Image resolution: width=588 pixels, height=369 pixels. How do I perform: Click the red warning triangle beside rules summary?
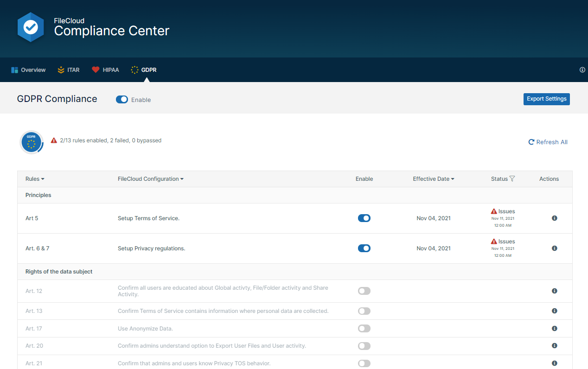click(54, 140)
